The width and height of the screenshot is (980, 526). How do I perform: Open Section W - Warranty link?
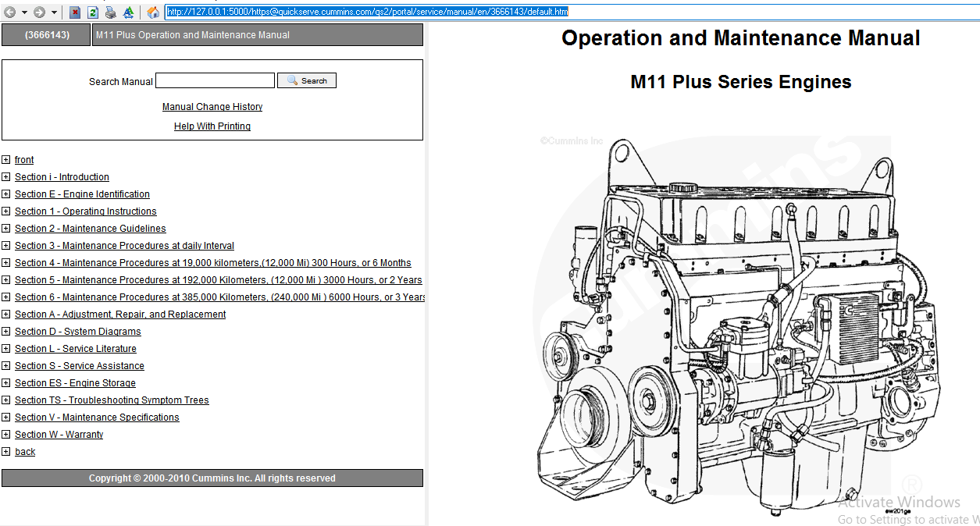(x=59, y=435)
